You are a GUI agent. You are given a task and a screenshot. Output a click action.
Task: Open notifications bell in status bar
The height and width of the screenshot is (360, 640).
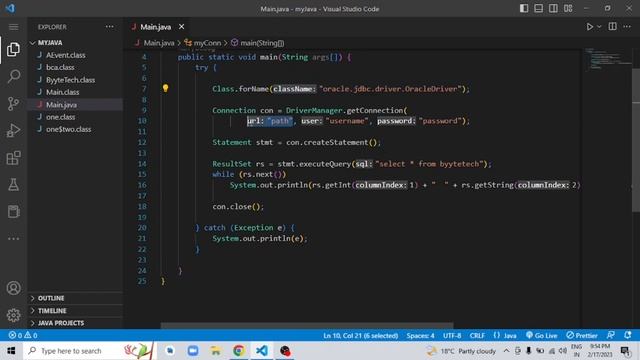[x=628, y=335]
